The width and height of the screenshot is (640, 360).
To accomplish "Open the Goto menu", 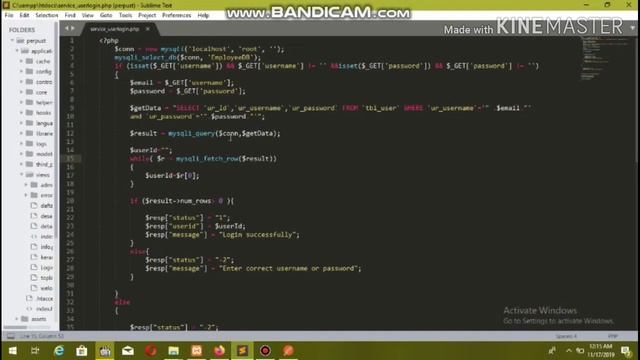I will click(106, 15).
